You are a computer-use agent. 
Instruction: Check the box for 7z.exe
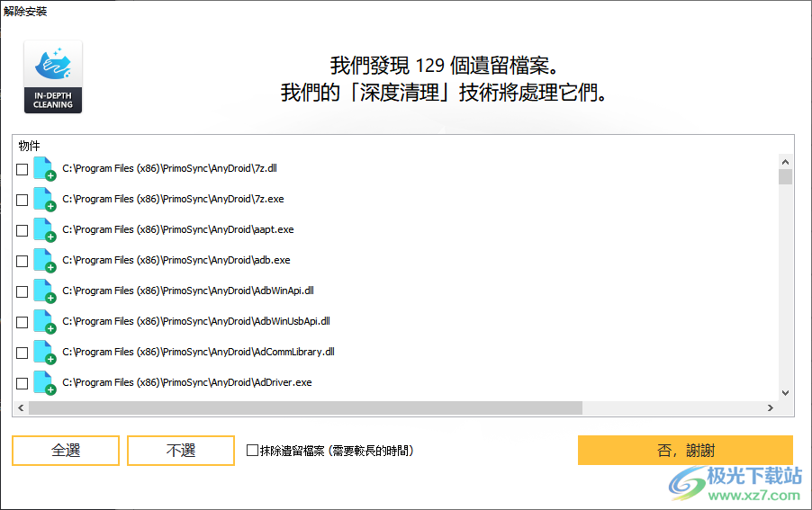click(23, 200)
